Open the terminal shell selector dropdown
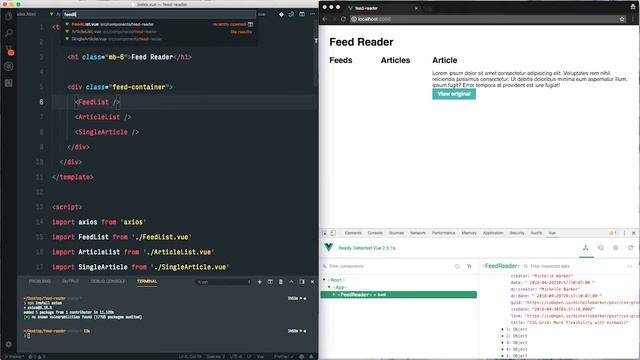The width and height of the screenshot is (640, 360). point(224,282)
